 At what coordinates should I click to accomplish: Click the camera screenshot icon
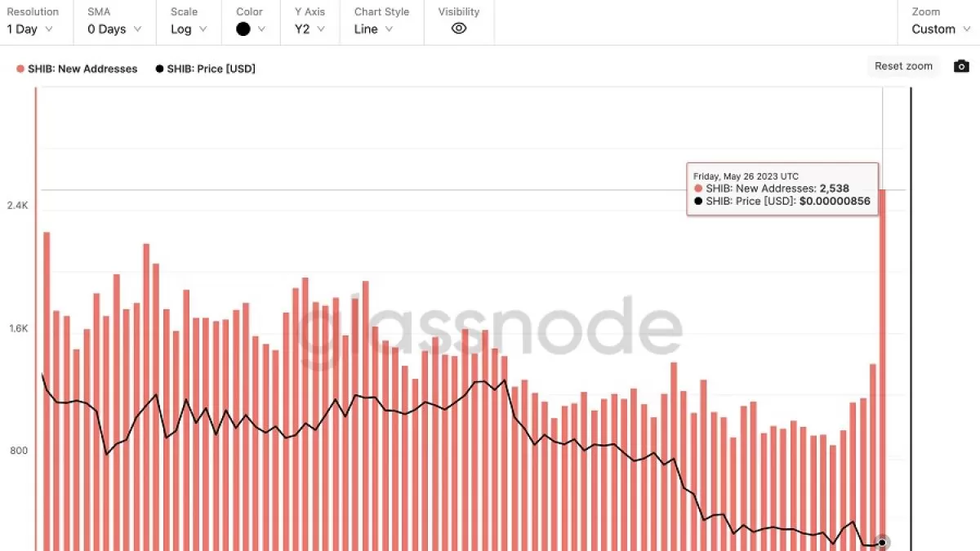click(961, 66)
